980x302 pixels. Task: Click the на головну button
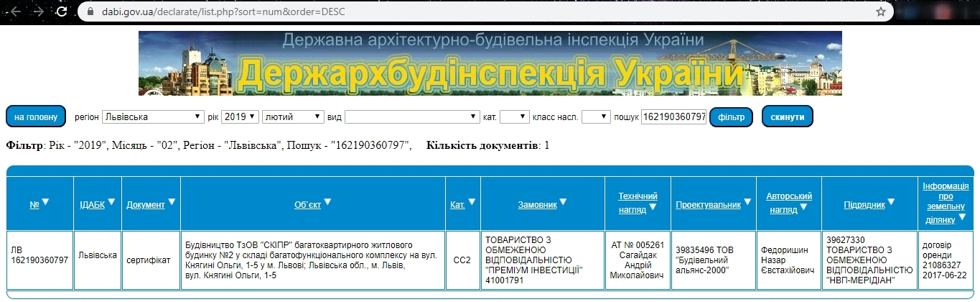pyautogui.click(x=36, y=116)
